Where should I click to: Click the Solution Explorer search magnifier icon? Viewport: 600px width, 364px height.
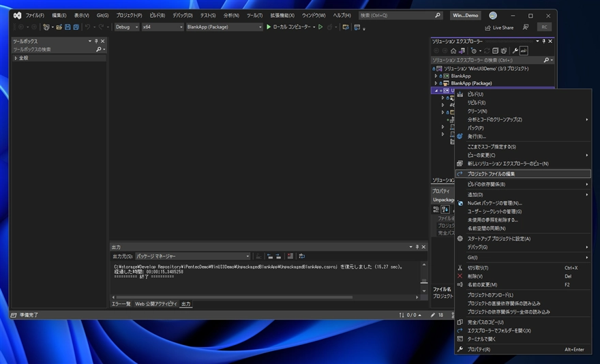[x=546, y=60]
